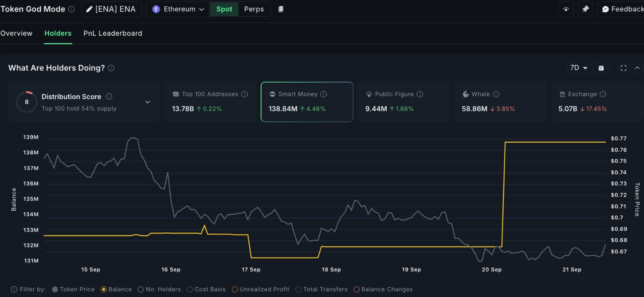This screenshot has width=644, height=297.
Task: Click '20 Sep' date label on chart axis
Action: [x=492, y=270]
